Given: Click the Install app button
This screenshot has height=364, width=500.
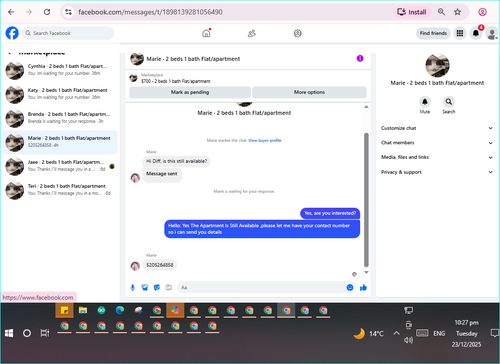Looking at the screenshot, I should click(412, 12).
